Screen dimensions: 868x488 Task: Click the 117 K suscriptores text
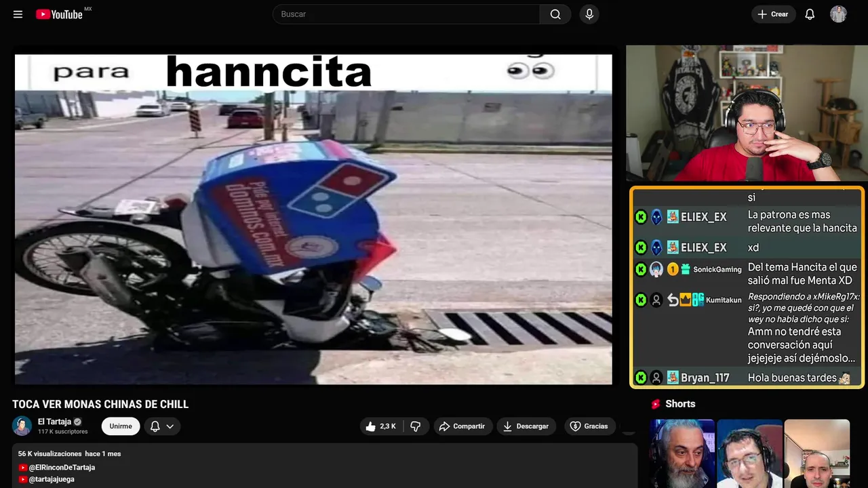point(63,432)
